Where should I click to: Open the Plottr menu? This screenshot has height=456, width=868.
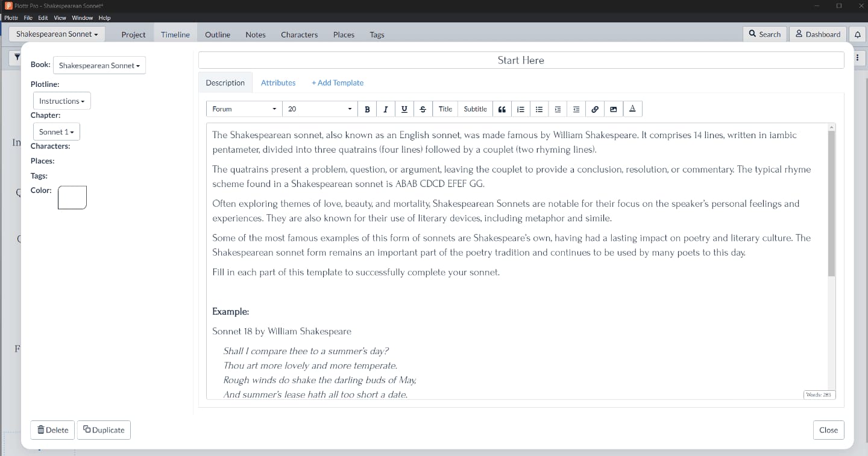(x=11, y=17)
